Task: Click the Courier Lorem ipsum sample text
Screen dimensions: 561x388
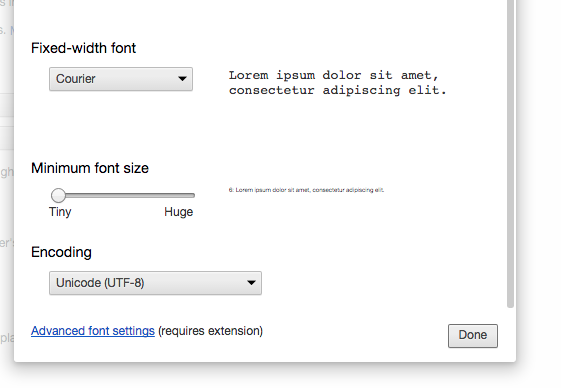Action: [x=337, y=83]
